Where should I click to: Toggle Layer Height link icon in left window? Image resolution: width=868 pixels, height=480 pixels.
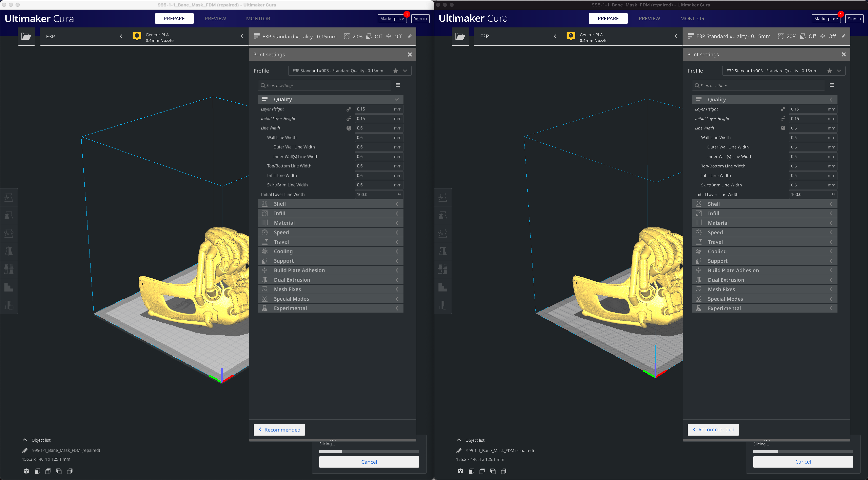click(349, 109)
